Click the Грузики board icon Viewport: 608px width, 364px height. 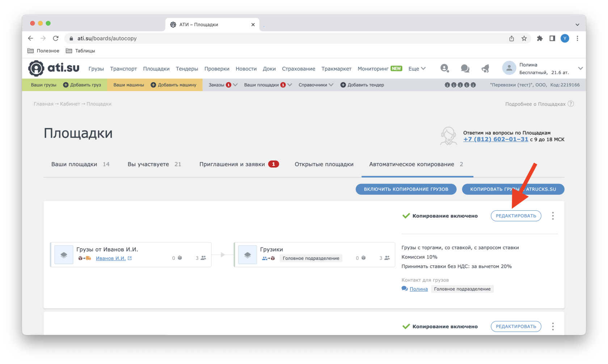tap(248, 255)
